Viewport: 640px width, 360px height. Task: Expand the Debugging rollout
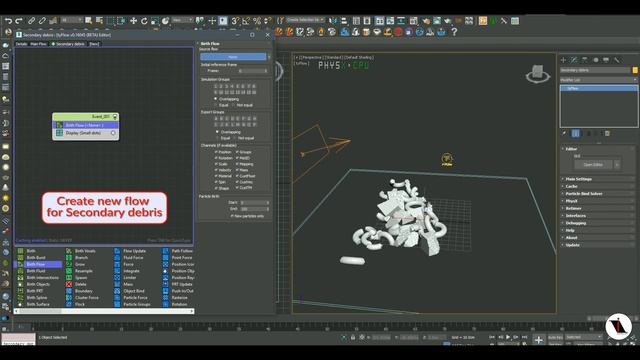click(598, 223)
